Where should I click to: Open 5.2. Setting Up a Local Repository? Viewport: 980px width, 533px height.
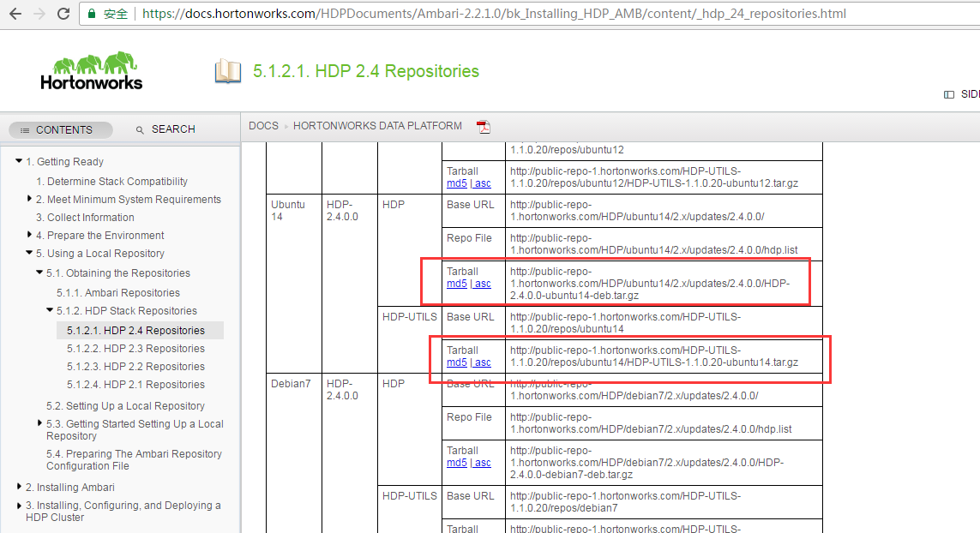point(125,406)
